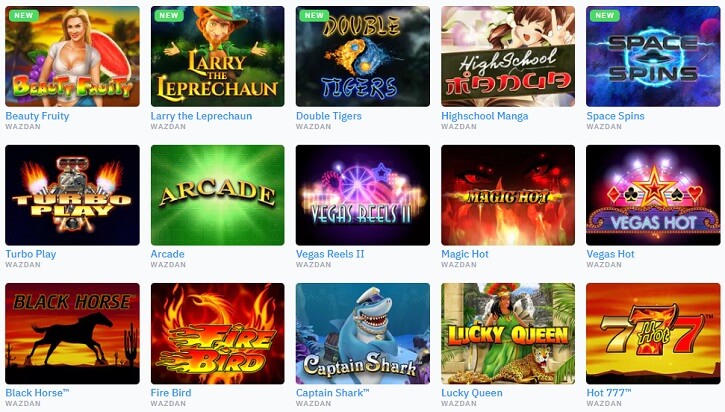Viewport: 725px width, 412px height.
Task: Click the Space Spins game tile
Action: 653,56
